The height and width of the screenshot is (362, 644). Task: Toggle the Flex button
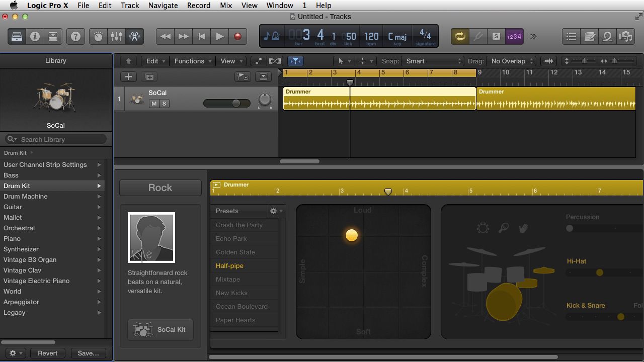tap(275, 61)
